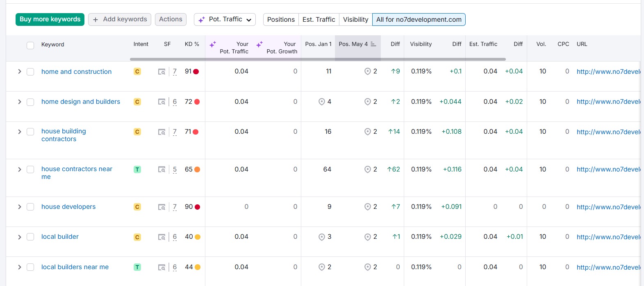
Task: Click sort icon beside Pos. May 4 header
Action: coord(373,44)
